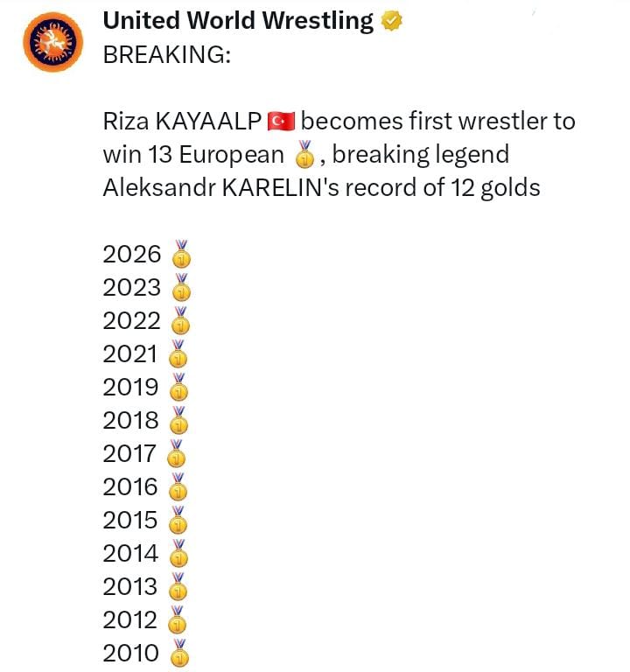The image size is (630, 672).
Task: Select the medal emoji beside 2010
Action: pyautogui.click(x=179, y=653)
